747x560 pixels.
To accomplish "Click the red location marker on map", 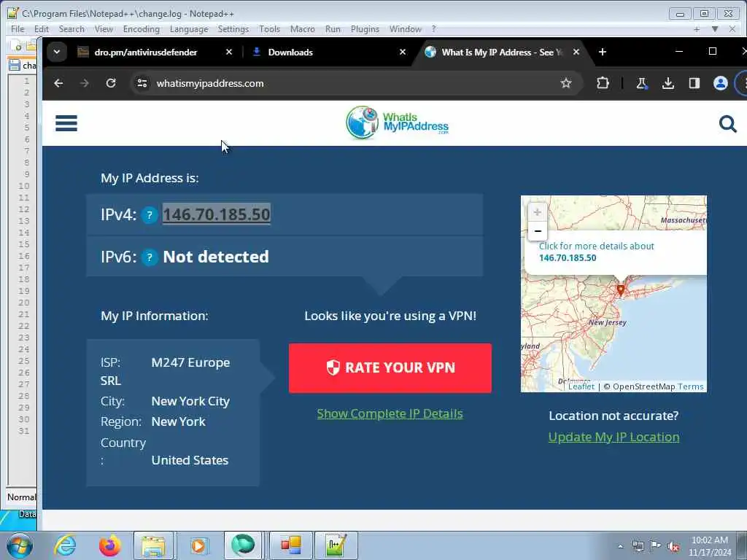I will pyautogui.click(x=620, y=289).
